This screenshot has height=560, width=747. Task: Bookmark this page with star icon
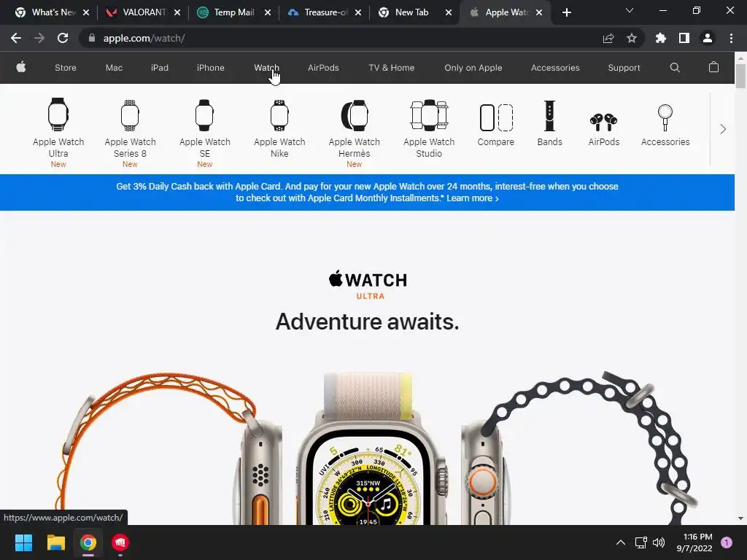pyautogui.click(x=632, y=38)
